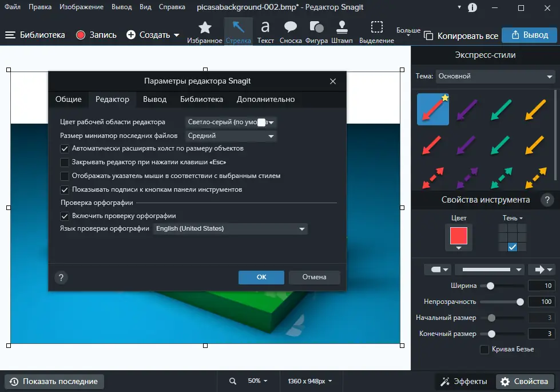
Task: Switch to the Дополнительно tab
Action: point(266,100)
